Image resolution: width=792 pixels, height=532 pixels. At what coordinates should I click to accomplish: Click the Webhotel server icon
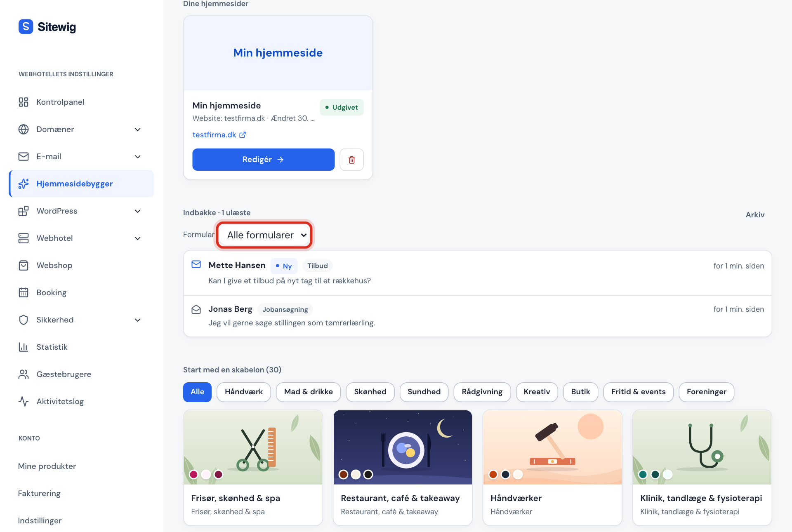coord(24,238)
